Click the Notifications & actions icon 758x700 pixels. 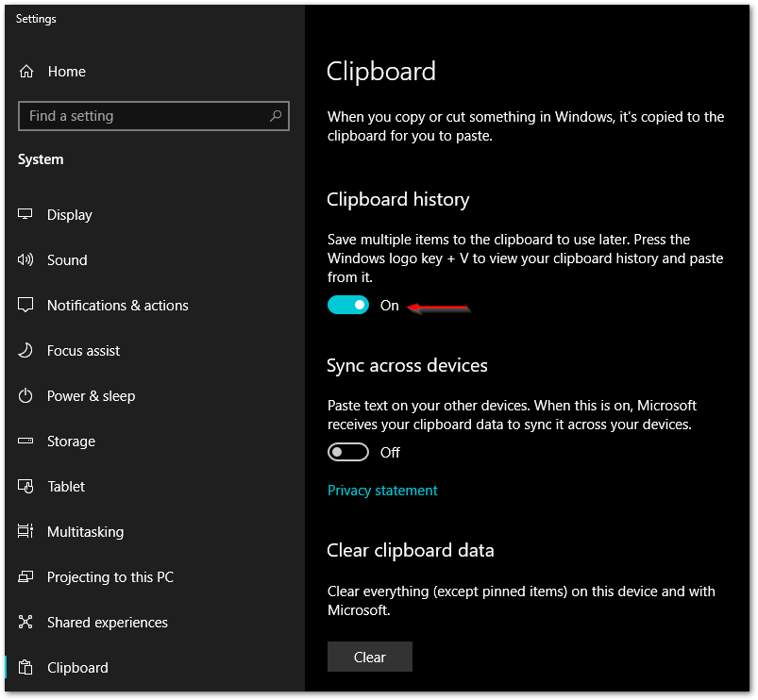tap(25, 305)
